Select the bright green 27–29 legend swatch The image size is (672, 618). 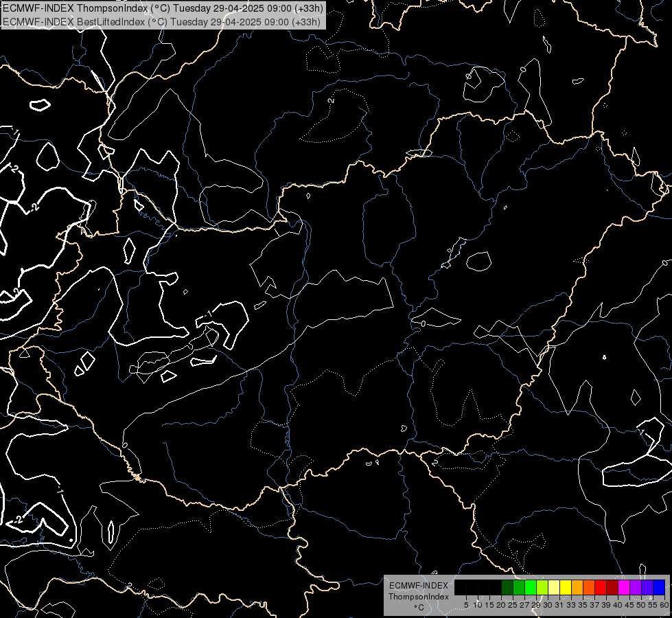(x=531, y=587)
